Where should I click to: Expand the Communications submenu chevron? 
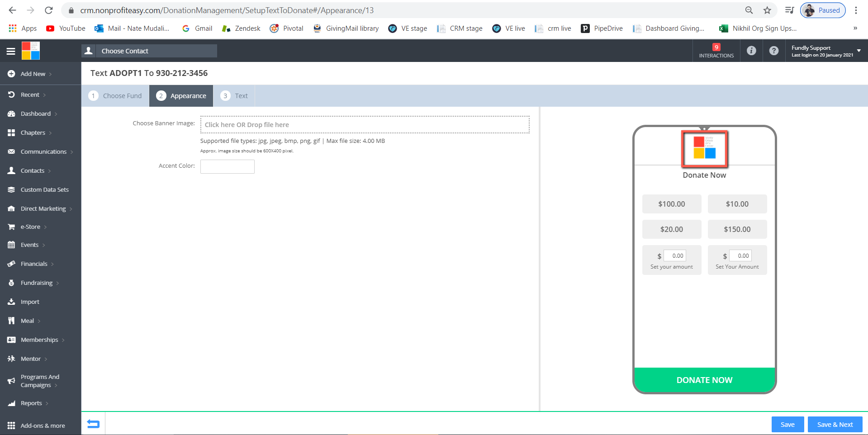point(72,152)
